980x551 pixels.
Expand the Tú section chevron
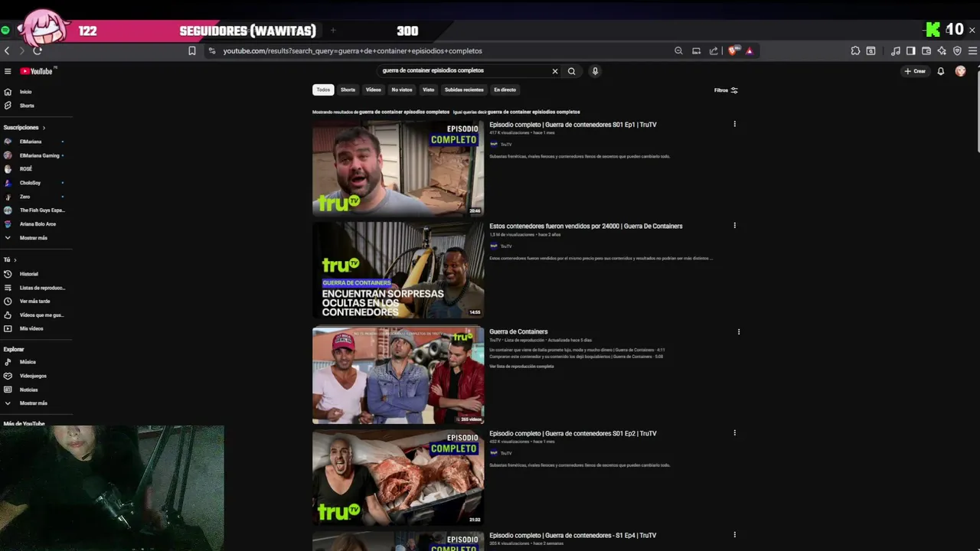[x=15, y=260]
